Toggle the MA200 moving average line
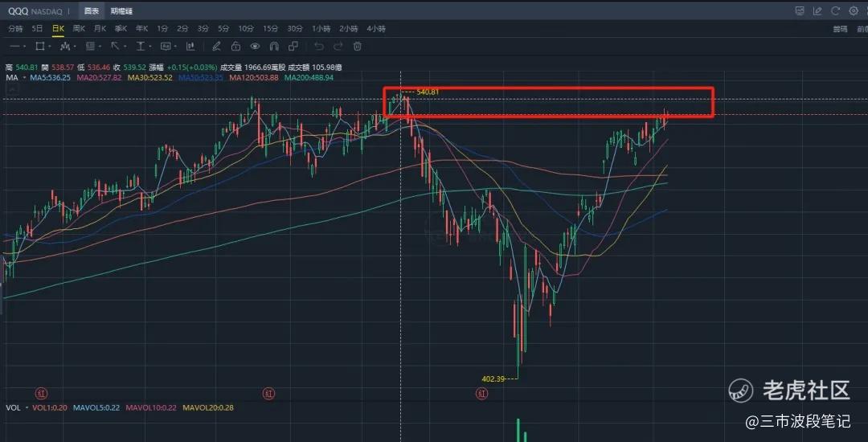 point(309,78)
